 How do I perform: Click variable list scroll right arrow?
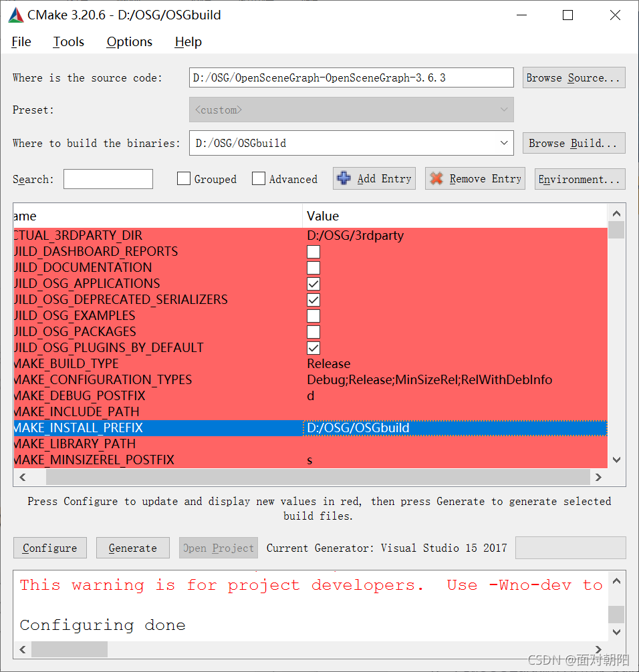pyautogui.click(x=598, y=477)
